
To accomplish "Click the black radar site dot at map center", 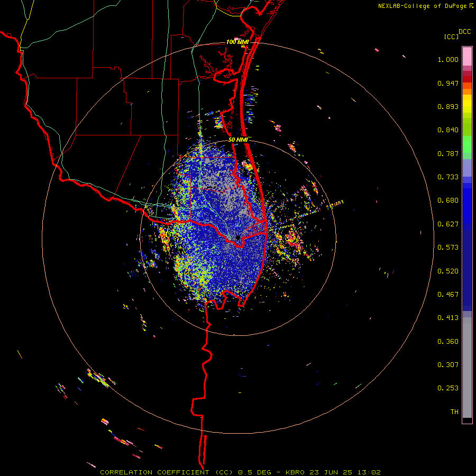I will pyautogui.click(x=237, y=237).
